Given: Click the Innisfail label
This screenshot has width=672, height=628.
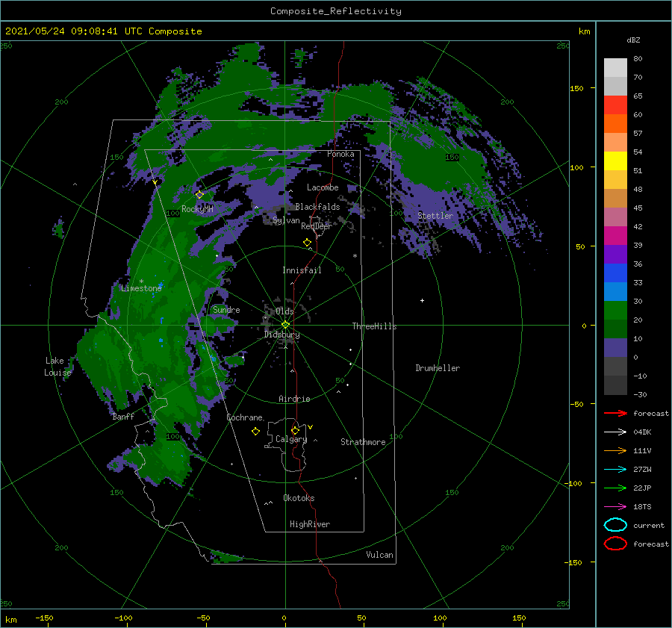Looking at the screenshot, I should tap(302, 270).
